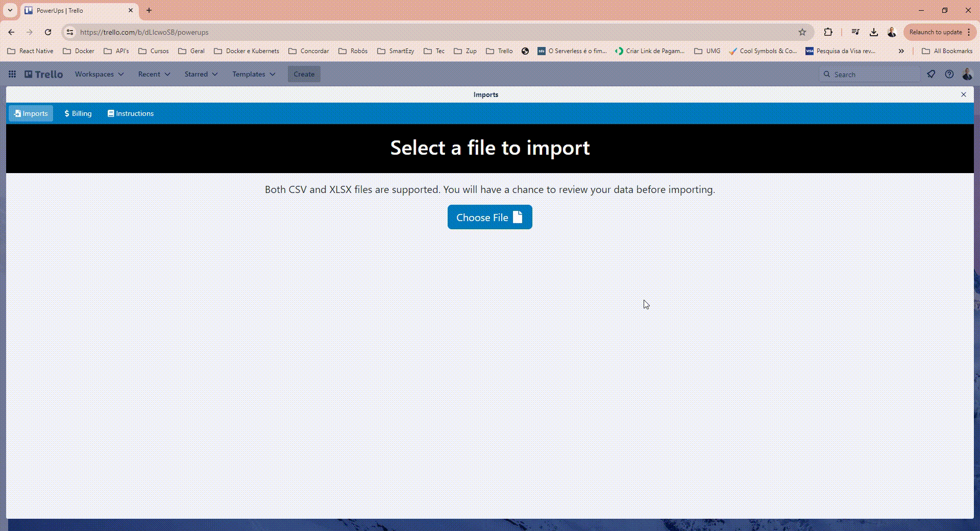980x531 pixels.
Task: Click the Create button
Action: [x=304, y=74]
